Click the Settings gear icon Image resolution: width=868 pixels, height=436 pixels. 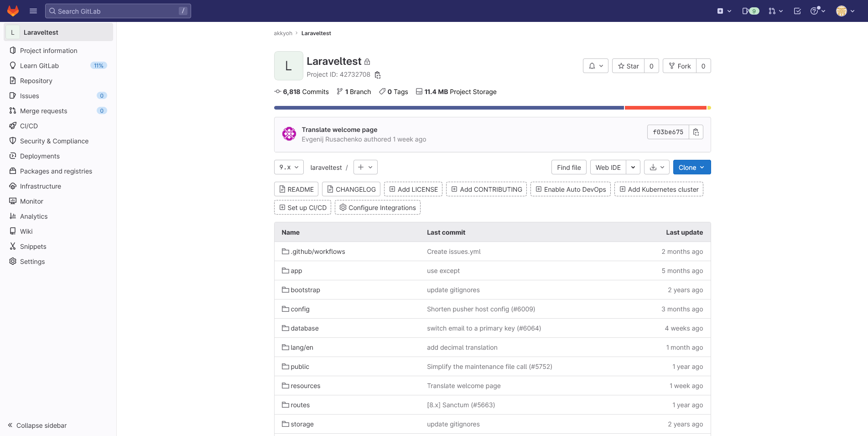coord(13,262)
